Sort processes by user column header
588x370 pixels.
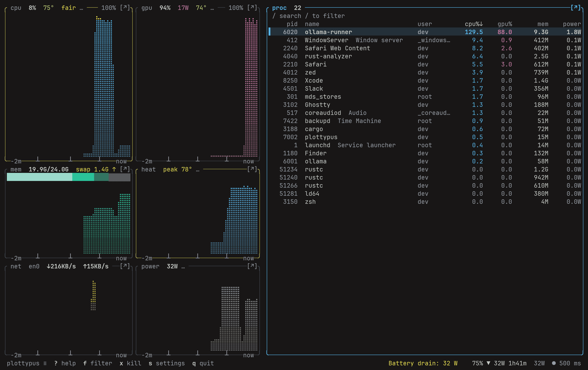[x=425, y=24]
